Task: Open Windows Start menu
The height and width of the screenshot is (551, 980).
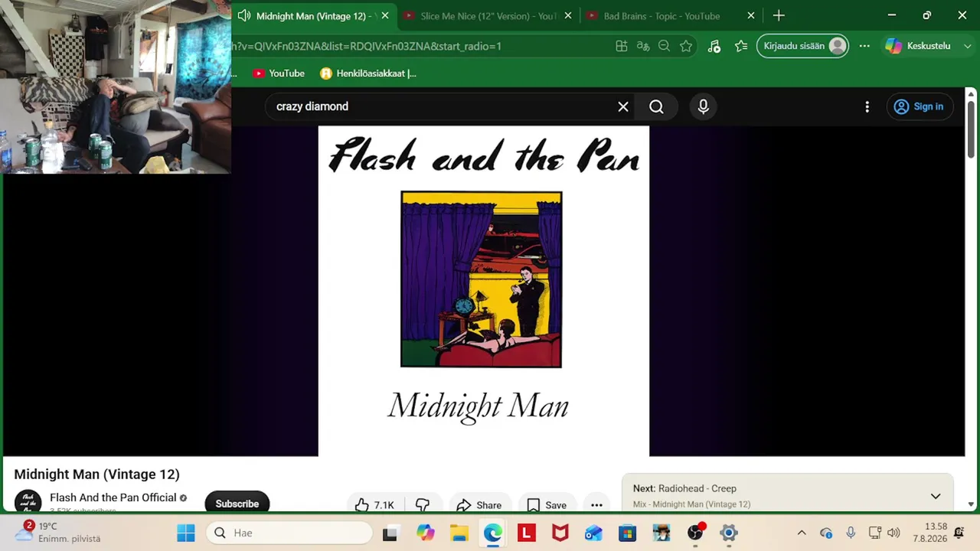Action: click(x=185, y=533)
